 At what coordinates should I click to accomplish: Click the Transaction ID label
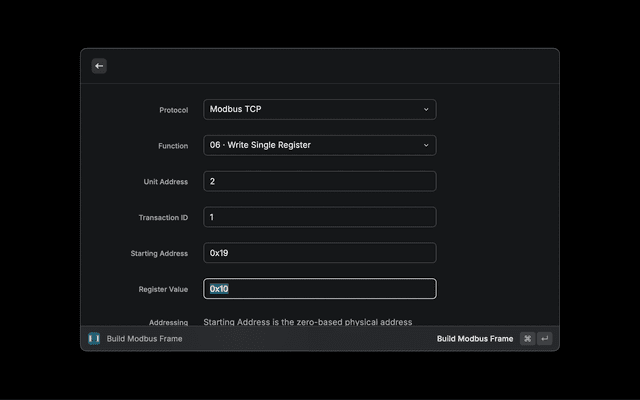point(163,218)
